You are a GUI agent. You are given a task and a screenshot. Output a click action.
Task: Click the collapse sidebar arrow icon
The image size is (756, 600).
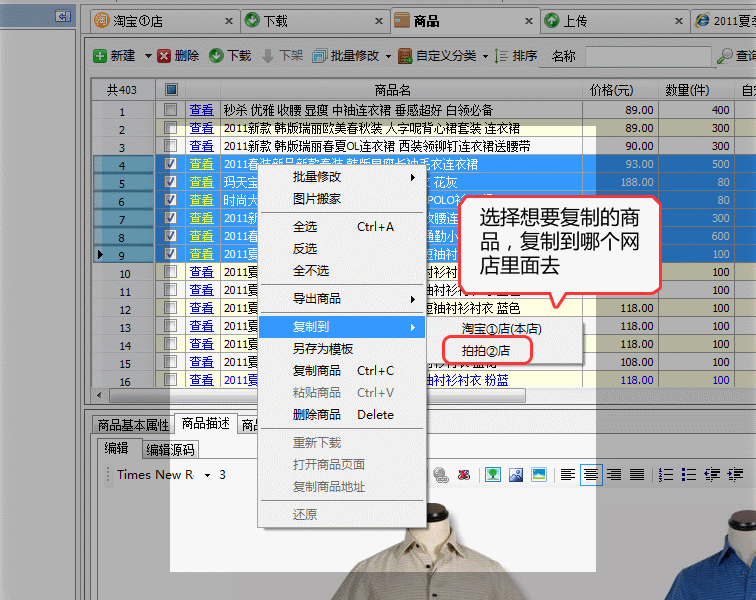[63, 16]
